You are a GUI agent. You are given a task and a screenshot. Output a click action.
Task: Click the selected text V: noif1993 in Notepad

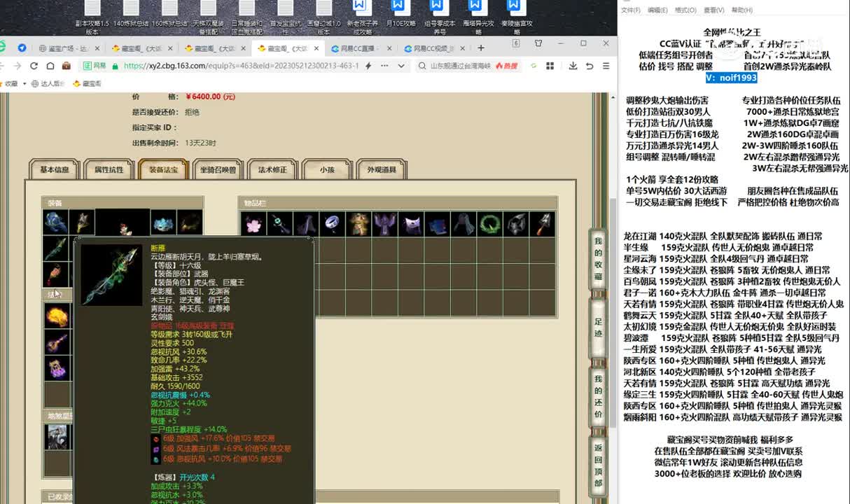[731, 78]
